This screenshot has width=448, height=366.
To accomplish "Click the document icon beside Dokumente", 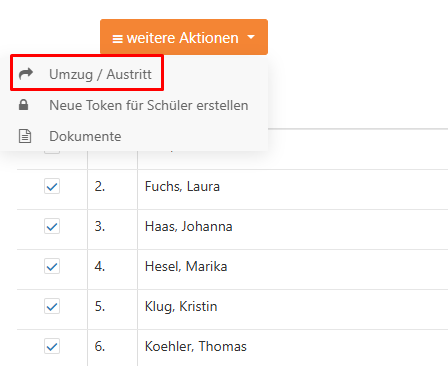I will click(25, 136).
